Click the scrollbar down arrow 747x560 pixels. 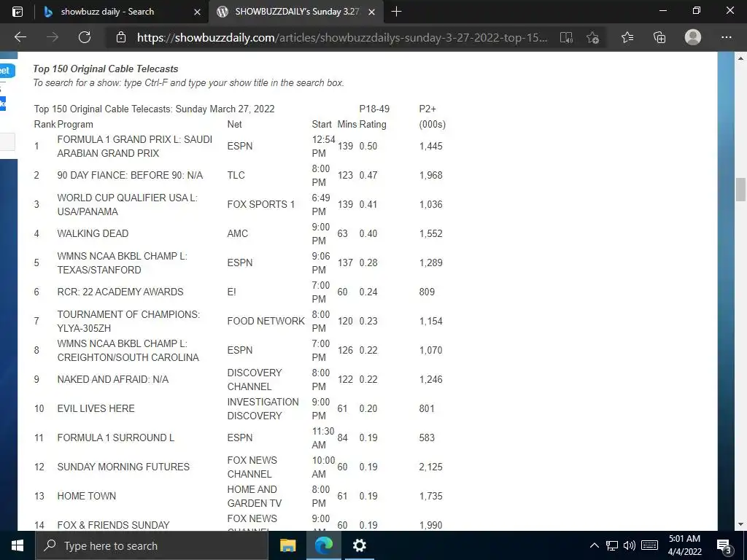click(740, 525)
